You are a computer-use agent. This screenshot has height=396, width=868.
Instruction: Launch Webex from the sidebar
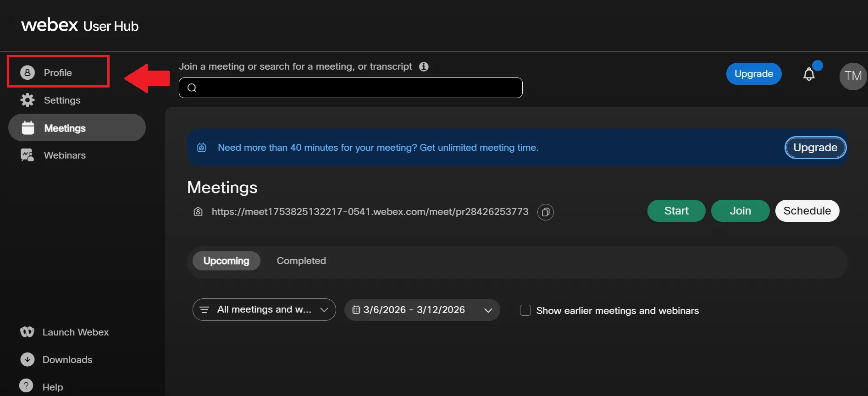[x=75, y=332]
